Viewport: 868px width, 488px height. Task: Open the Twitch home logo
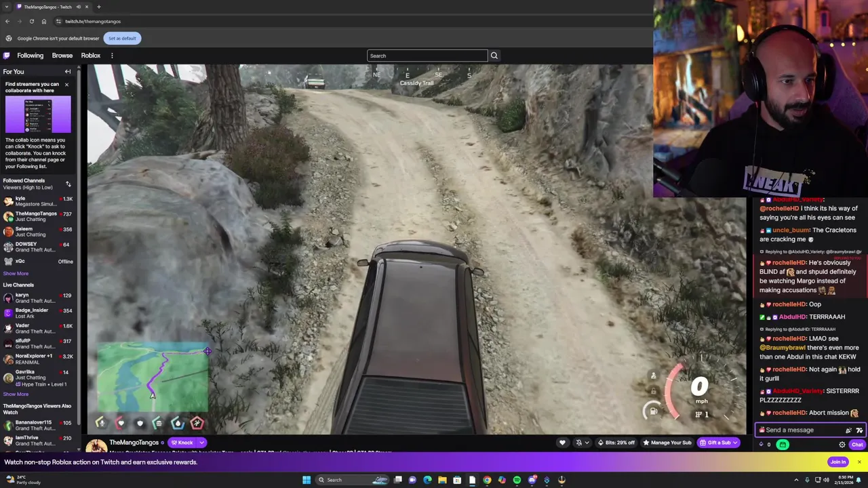(7, 56)
